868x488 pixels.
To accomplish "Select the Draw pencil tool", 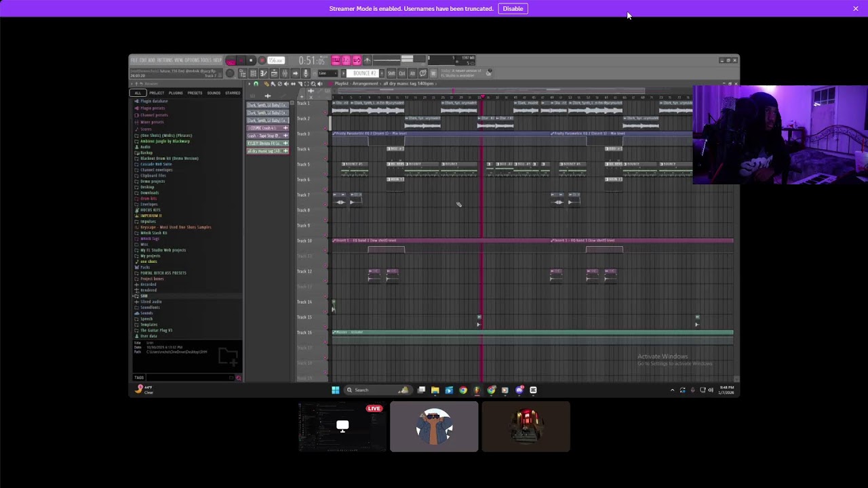I will [x=266, y=83].
